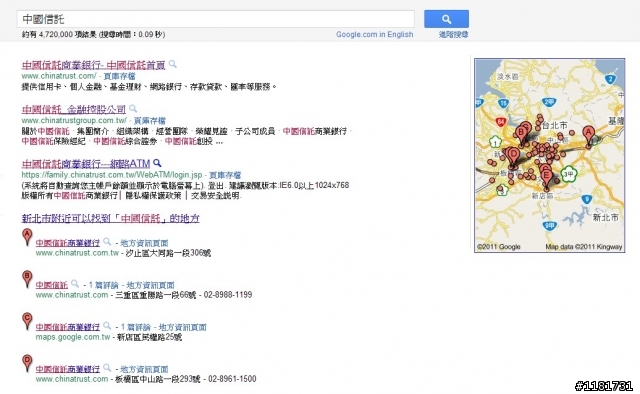Click the phone number 02-8988-1199
Viewport: 640px width, 394px height.
coord(228,294)
